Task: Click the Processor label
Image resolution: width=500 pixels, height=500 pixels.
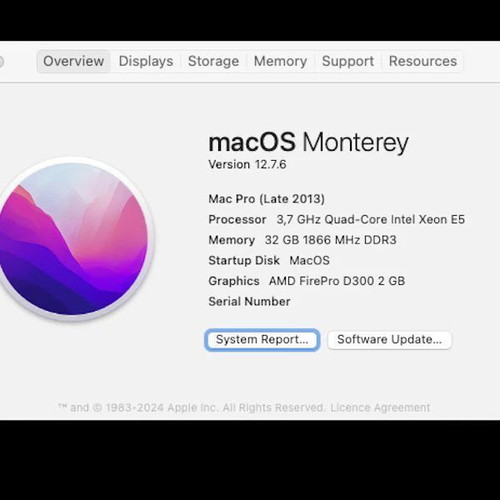Action: tap(237, 219)
